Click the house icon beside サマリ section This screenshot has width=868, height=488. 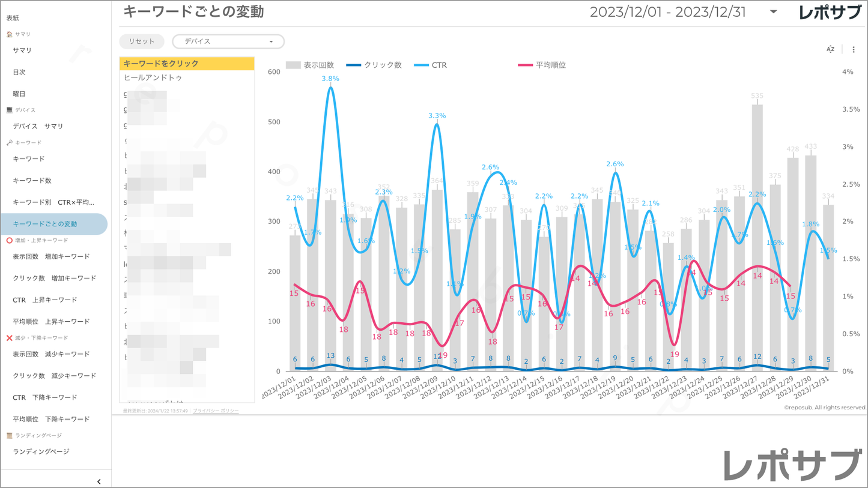[x=9, y=34]
